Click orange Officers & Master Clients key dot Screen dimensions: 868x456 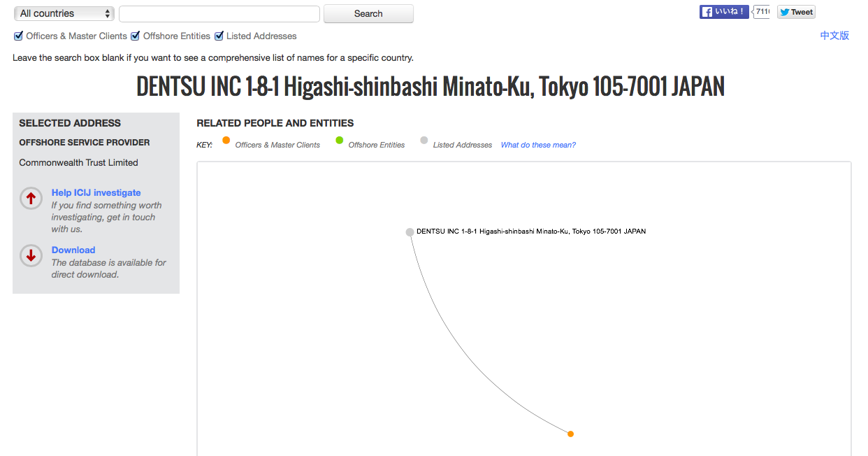click(x=226, y=141)
